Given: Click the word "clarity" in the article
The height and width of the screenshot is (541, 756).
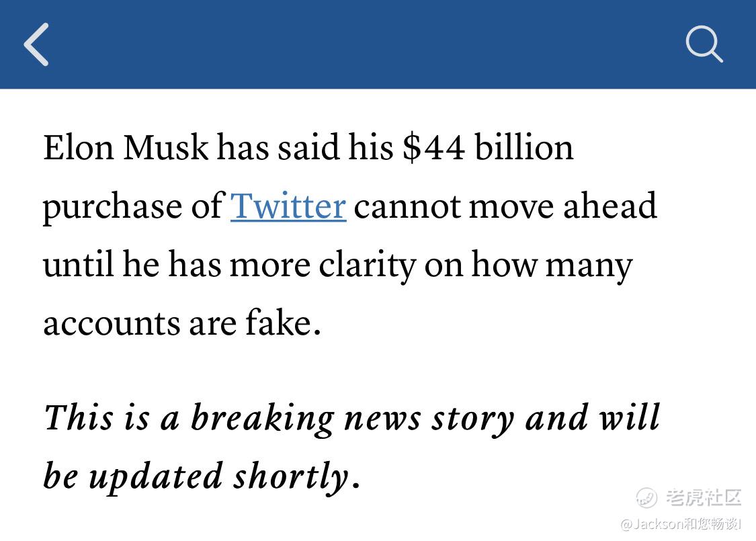Looking at the screenshot, I should (x=367, y=266).
